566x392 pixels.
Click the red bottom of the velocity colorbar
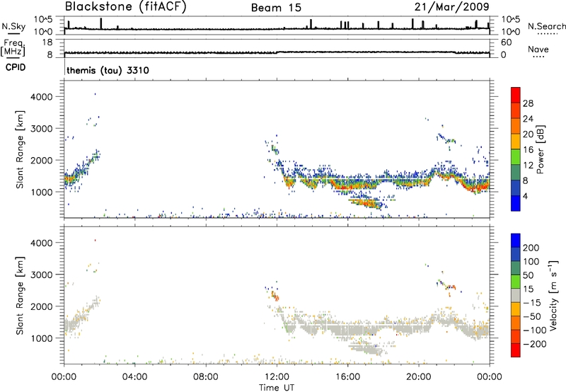[x=516, y=350]
